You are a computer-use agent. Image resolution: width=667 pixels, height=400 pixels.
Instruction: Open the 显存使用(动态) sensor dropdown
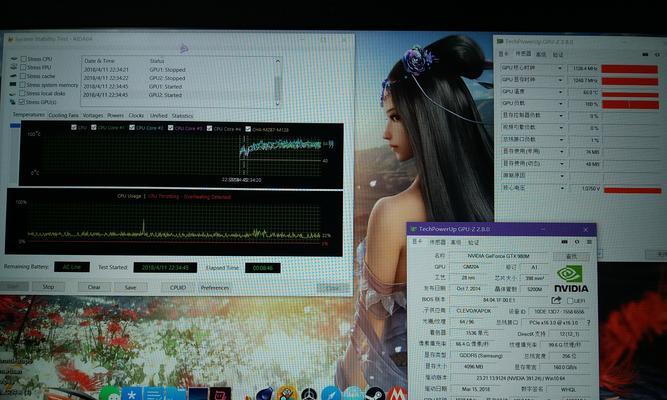coord(562,163)
